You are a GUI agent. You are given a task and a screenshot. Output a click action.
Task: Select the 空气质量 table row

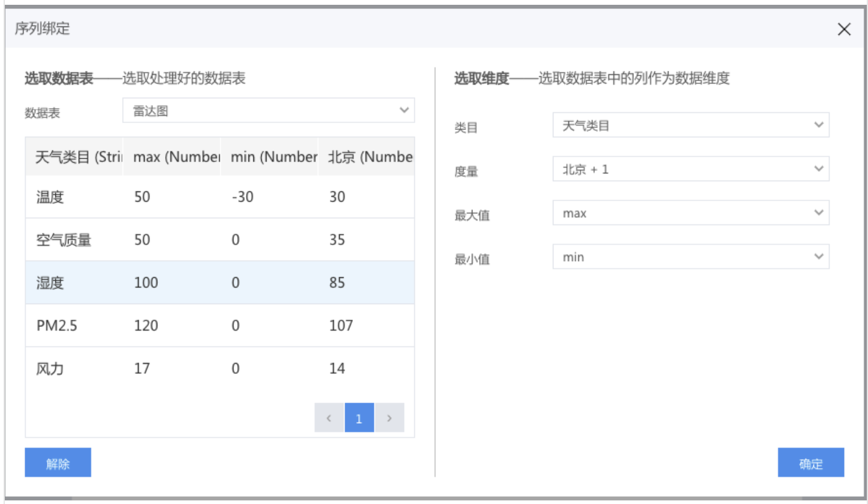tap(220, 240)
